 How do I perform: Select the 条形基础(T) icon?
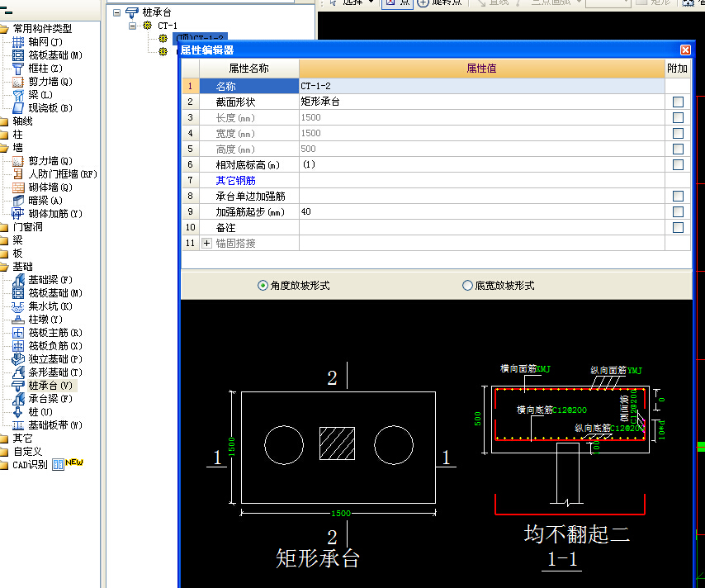tap(18, 372)
